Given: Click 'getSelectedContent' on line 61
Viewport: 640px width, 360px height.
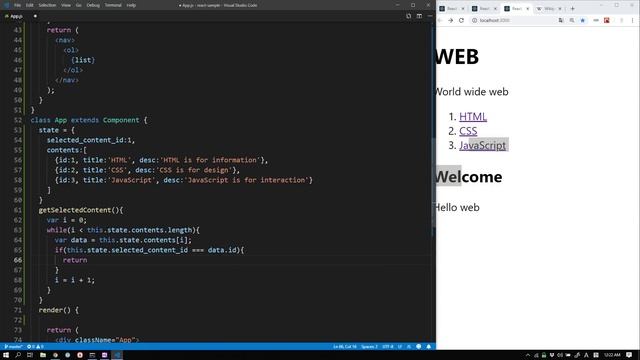Looking at the screenshot, I should (75, 210).
